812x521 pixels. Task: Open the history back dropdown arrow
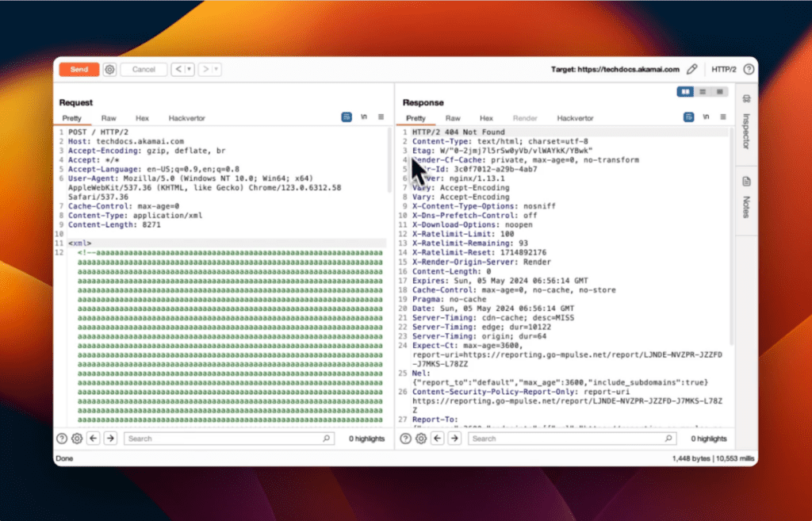[x=190, y=70]
